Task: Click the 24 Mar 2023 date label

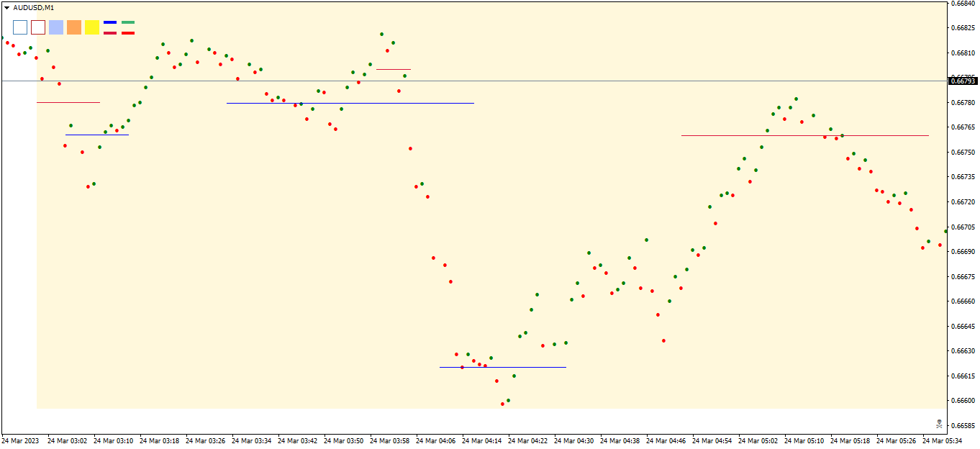Action: click(21, 440)
